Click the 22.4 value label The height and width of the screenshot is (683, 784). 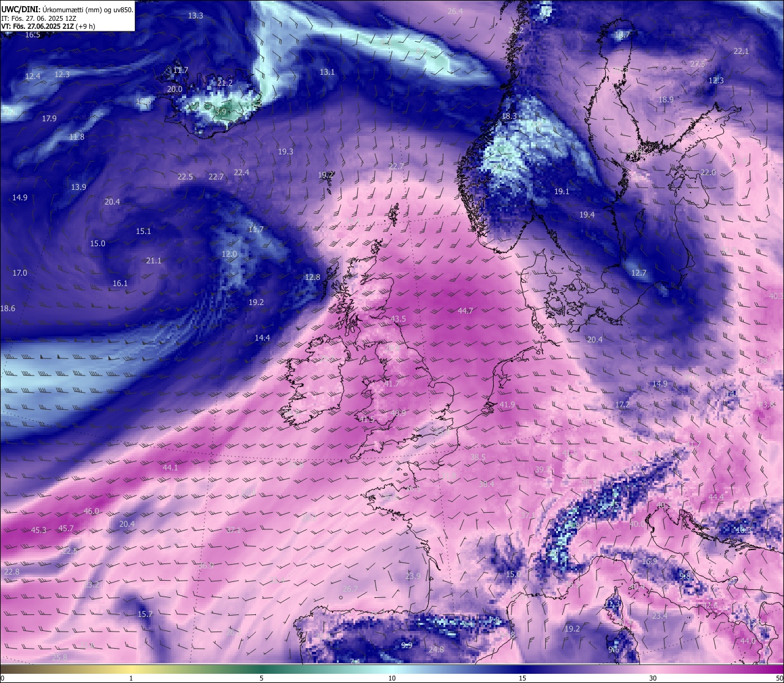point(241,173)
